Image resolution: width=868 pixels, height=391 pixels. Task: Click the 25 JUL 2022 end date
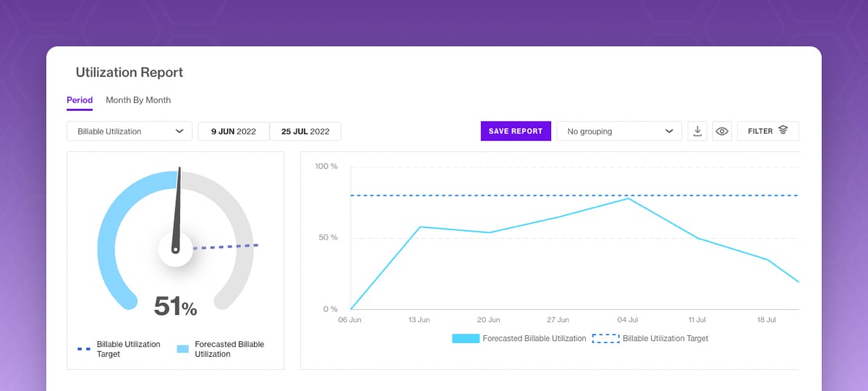305,131
